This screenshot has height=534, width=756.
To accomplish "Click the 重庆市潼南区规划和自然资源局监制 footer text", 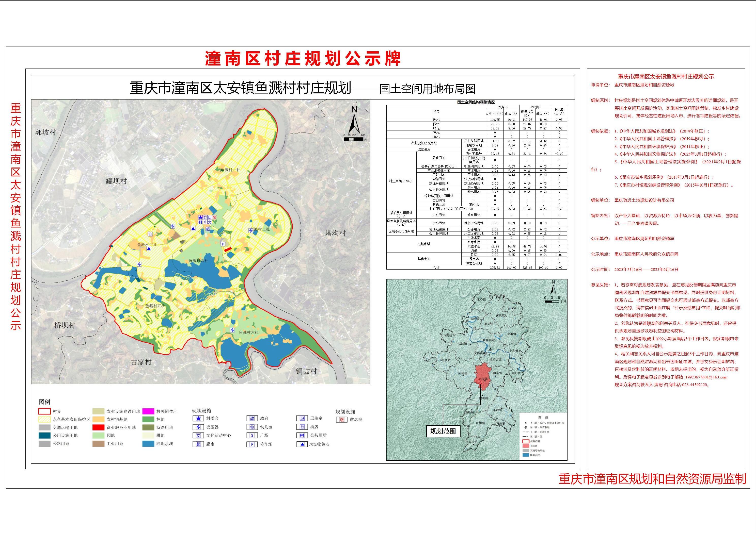I will click(x=652, y=479).
